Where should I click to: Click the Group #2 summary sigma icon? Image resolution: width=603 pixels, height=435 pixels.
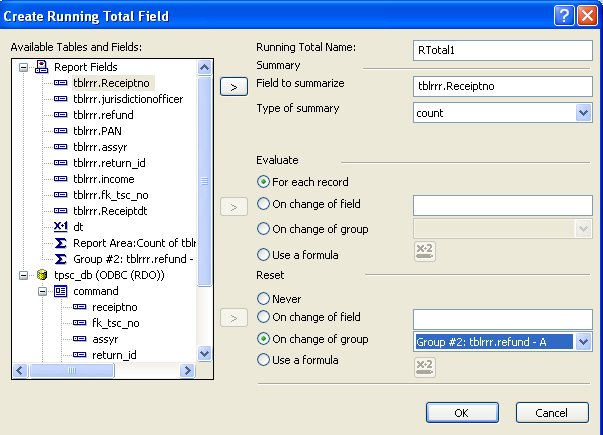click(60, 259)
